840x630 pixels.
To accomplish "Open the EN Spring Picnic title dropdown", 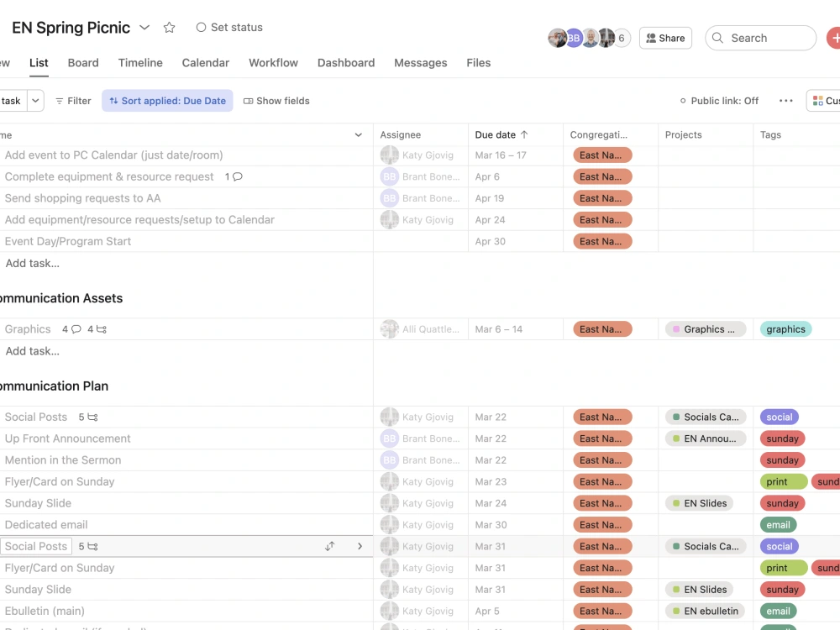I will (144, 27).
